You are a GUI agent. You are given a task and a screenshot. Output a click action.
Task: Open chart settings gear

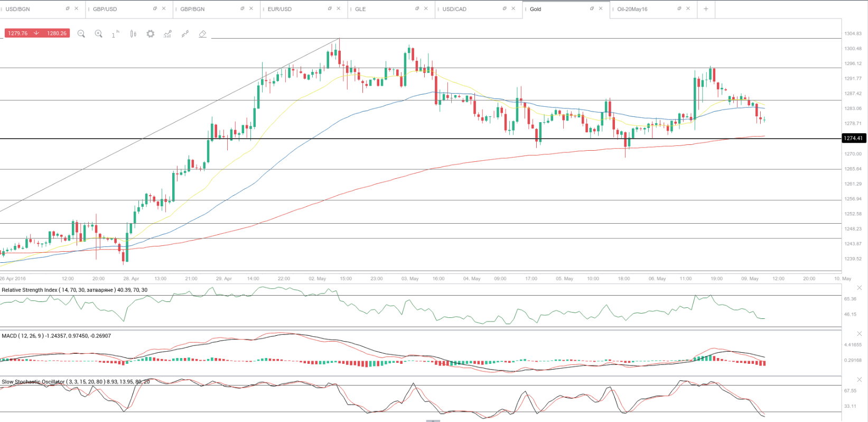pyautogui.click(x=151, y=34)
